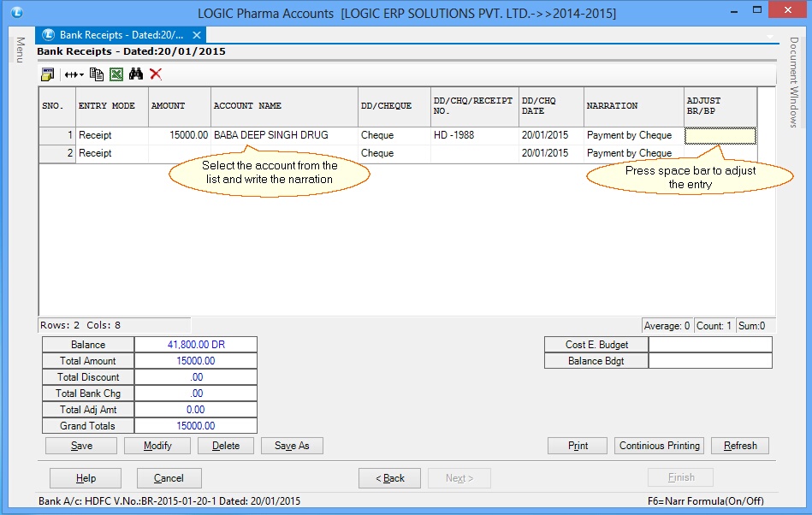
Task: Click the Account Name column header
Action: click(x=284, y=106)
